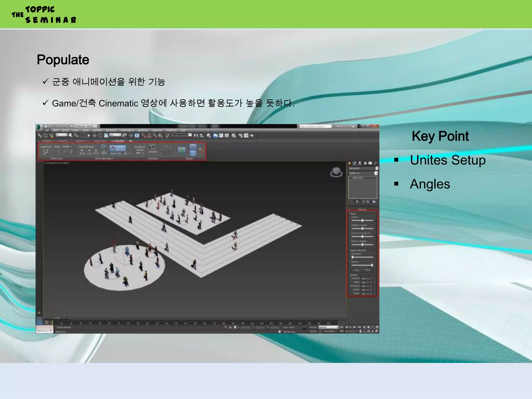Image resolution: width=532 pixels, height=399 pixels.
Task: Open the Hierarchy panel tab icon
Action: pyautogui.click(x=360, y=163)
